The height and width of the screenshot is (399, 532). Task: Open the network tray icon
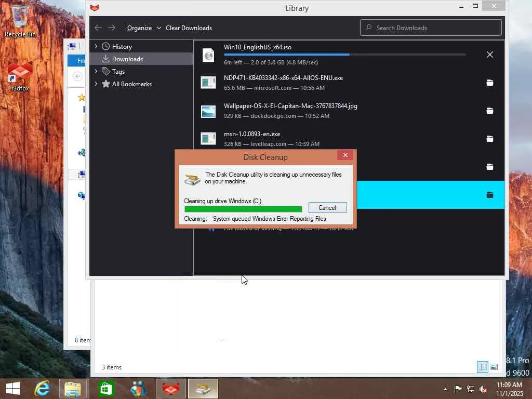coord(471,389)
